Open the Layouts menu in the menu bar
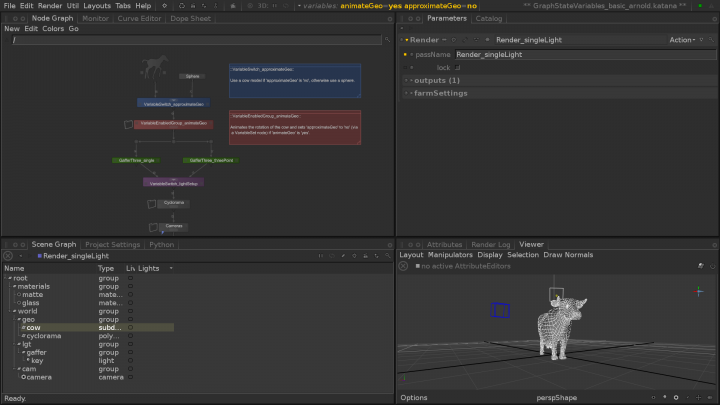Viewport: 720px width, 405px height. pyautogui.click(x=96, y=6)
